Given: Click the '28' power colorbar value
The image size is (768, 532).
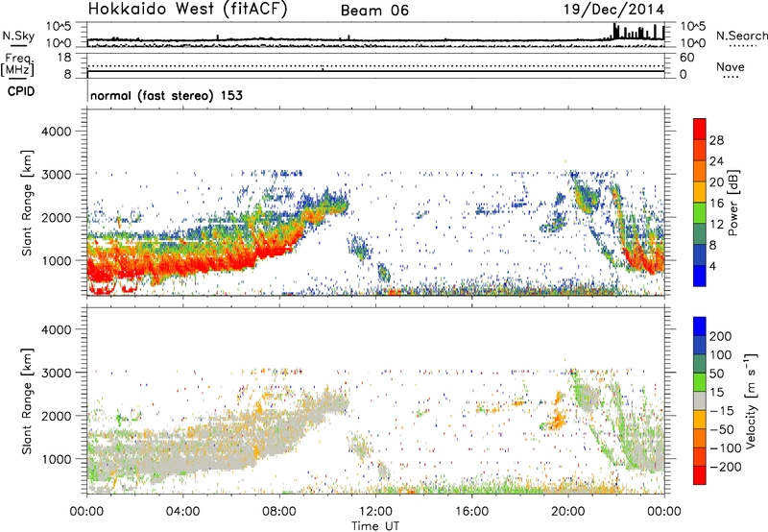Looking at the screenshot, I should coord(716,140).
